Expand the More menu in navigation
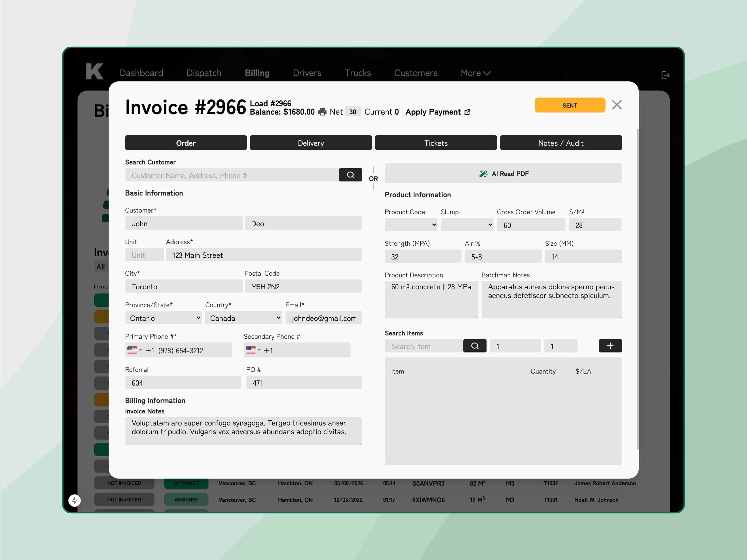 pos(475,73)
